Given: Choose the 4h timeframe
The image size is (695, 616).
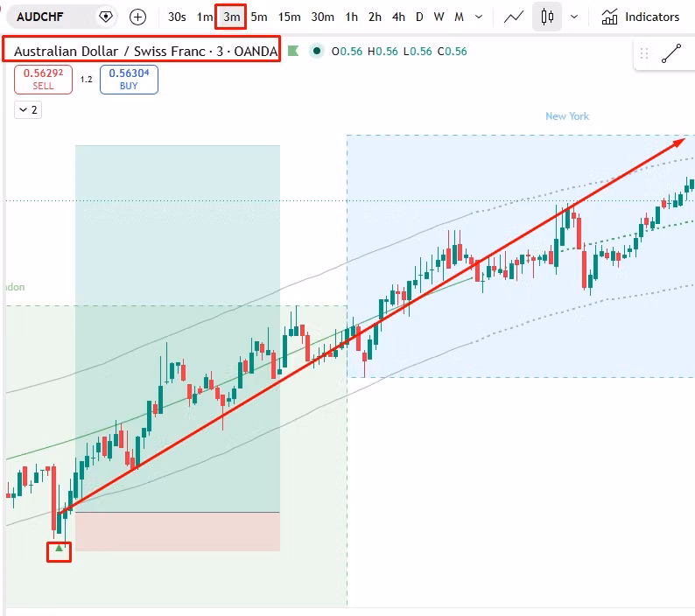Looking at the screenshot, I should point(398,17).
